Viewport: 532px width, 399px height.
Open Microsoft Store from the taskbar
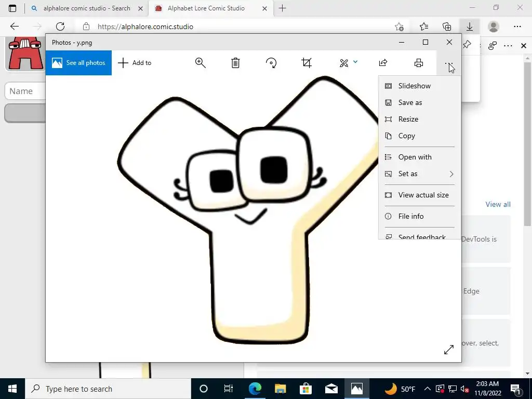coord(305,389)
